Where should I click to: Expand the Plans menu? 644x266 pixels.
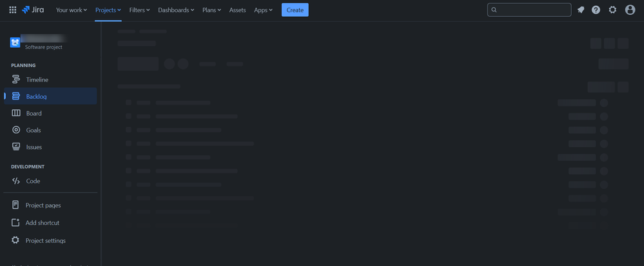(x=211, y=10)
